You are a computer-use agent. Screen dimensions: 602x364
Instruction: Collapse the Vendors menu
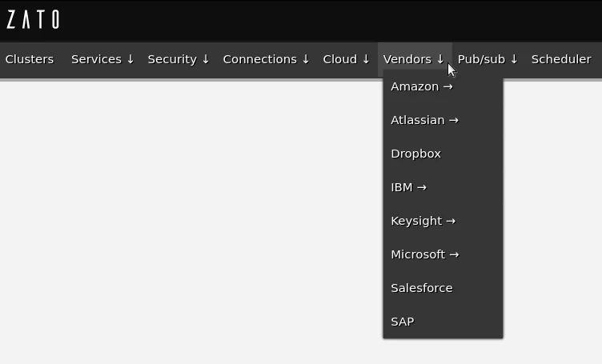pyautogui.click(x=413, y=59)
